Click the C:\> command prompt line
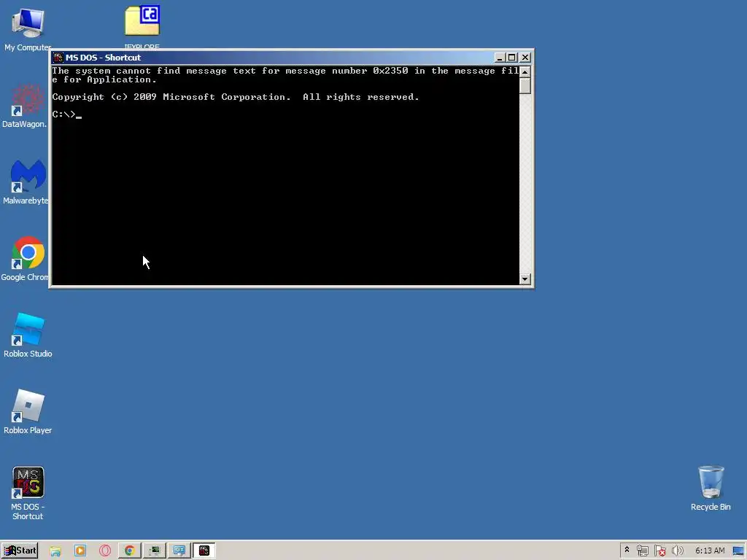 67,114
